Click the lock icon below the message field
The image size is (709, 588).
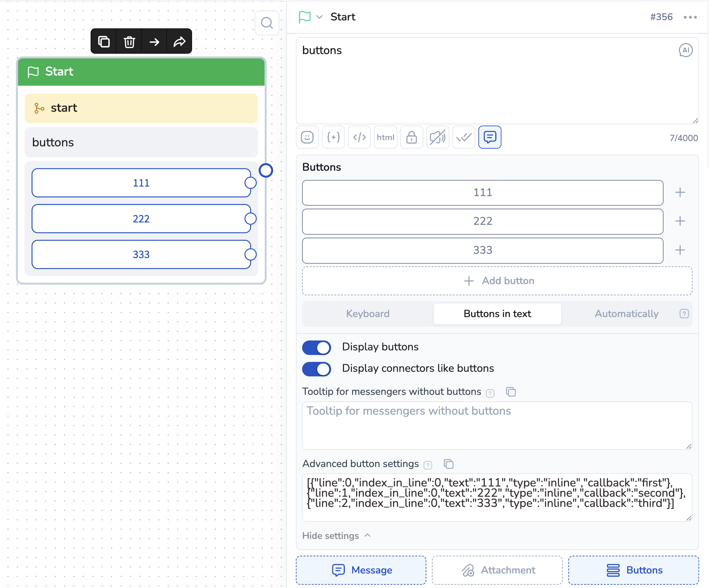tap(411, 137)
